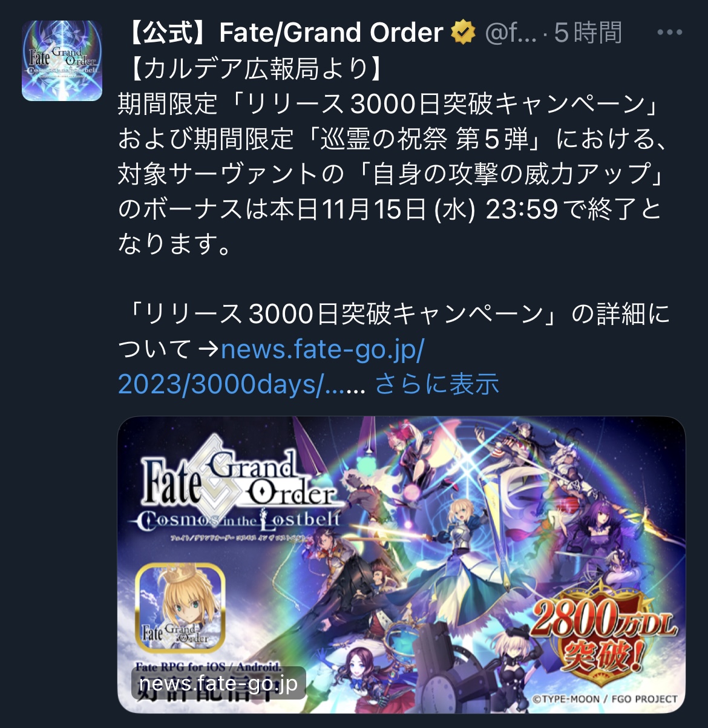Open the 5時間 timestamp
The width and height of the screenshot is (708, 728).
588,33
